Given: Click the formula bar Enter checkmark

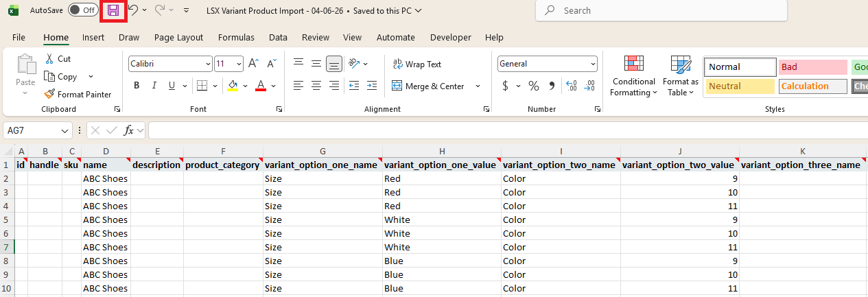Looking at the screenshot, I should 112,130.
